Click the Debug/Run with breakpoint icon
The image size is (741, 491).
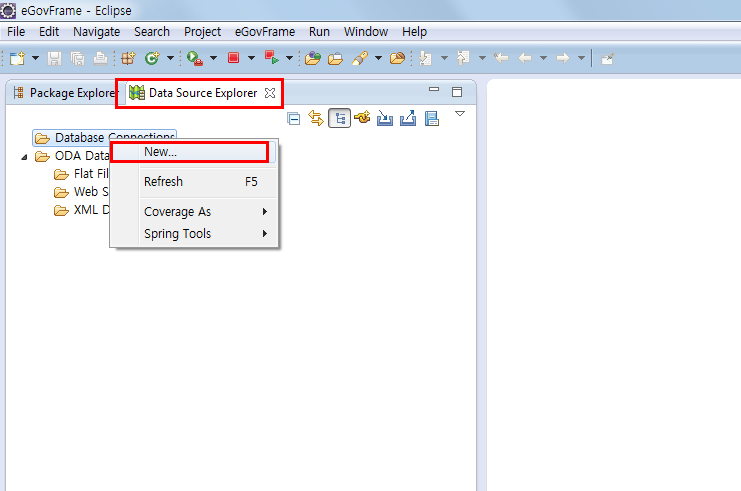click(x=195, y=58)
